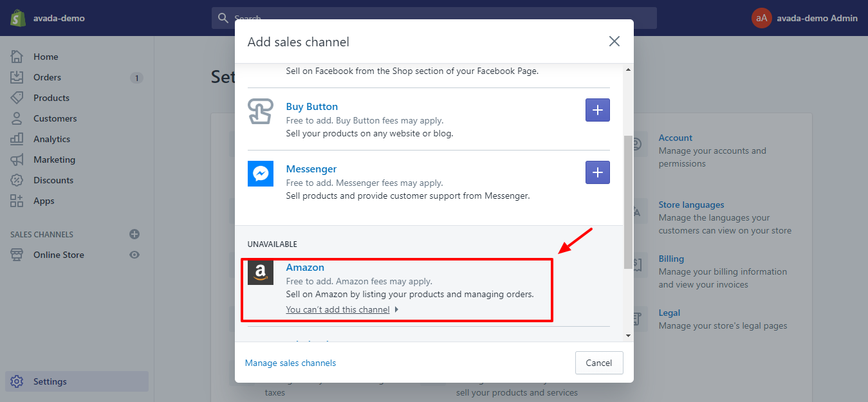Open the Messenger title link
This screenshot has width=868, height=402.
coord(311,169)
